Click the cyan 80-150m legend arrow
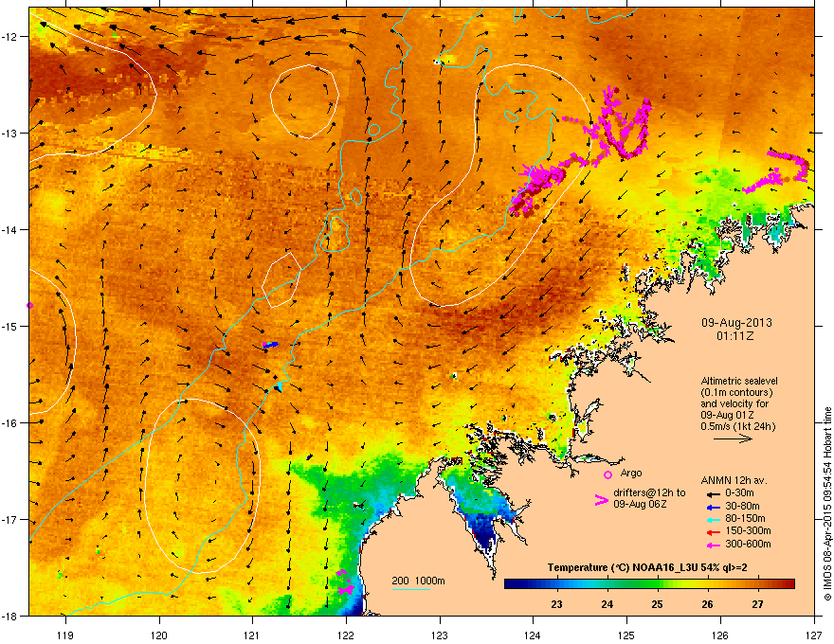Screen dimensions: 834x644 (x=713, y=520)
